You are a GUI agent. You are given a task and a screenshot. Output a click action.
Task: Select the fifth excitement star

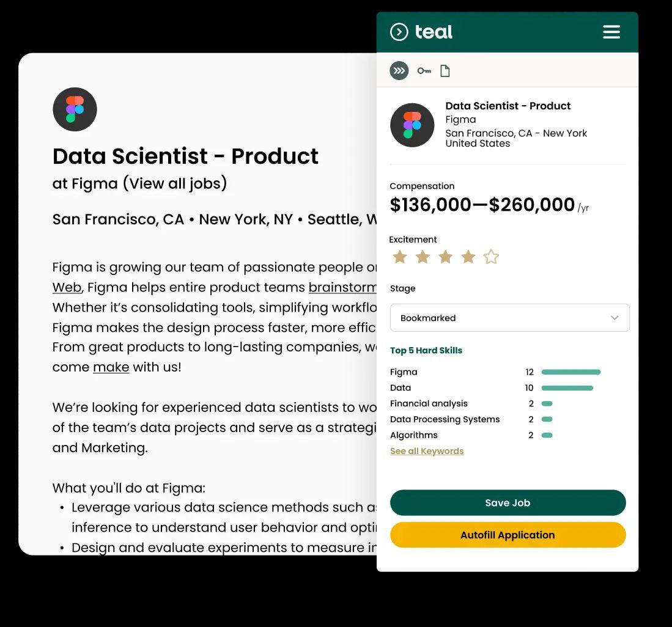coord(491,257)
